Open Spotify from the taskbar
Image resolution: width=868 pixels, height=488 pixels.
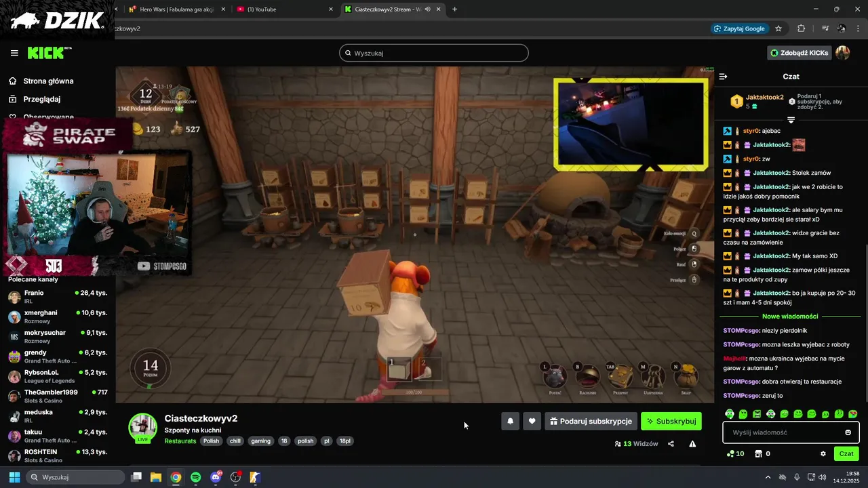click(196, 477)
